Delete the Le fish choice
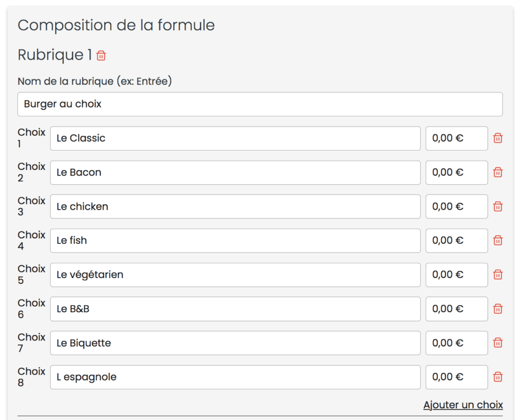 pyautogui.click(x=497, y=240)
